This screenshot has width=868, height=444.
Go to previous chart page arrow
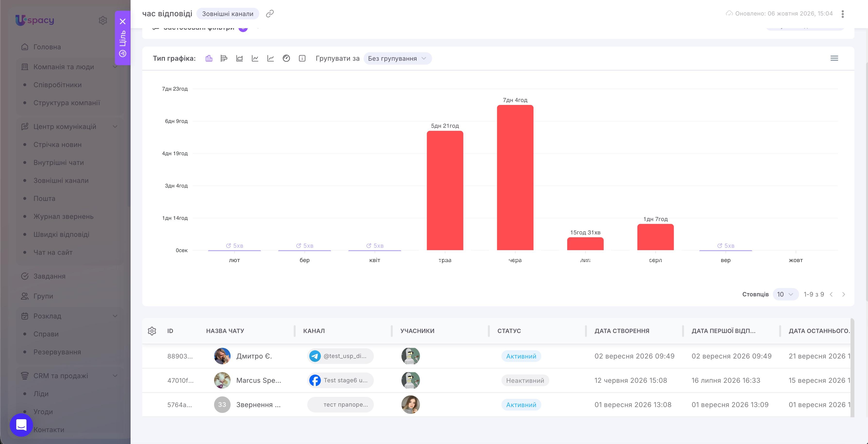tap(831, 294)
